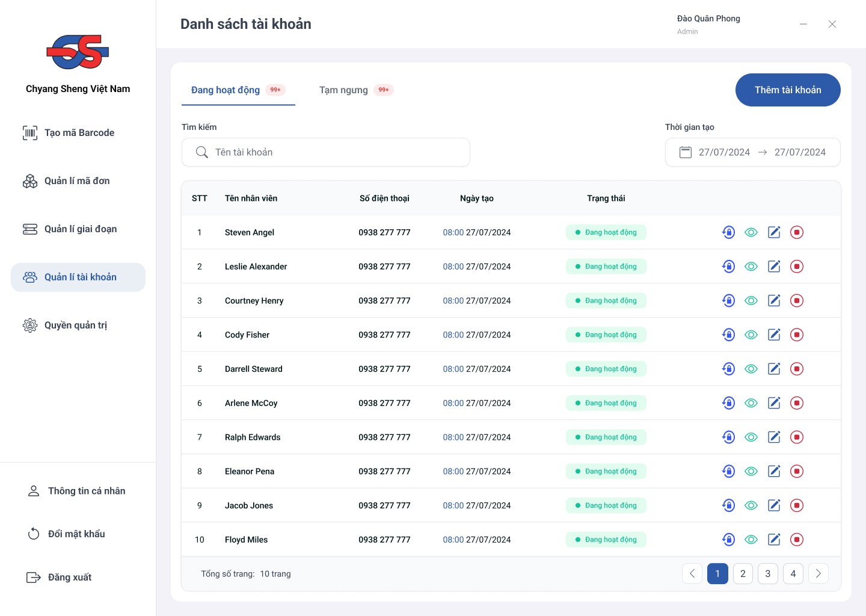Go to next page arrow
866x616 pixels.
pos(818,574)
